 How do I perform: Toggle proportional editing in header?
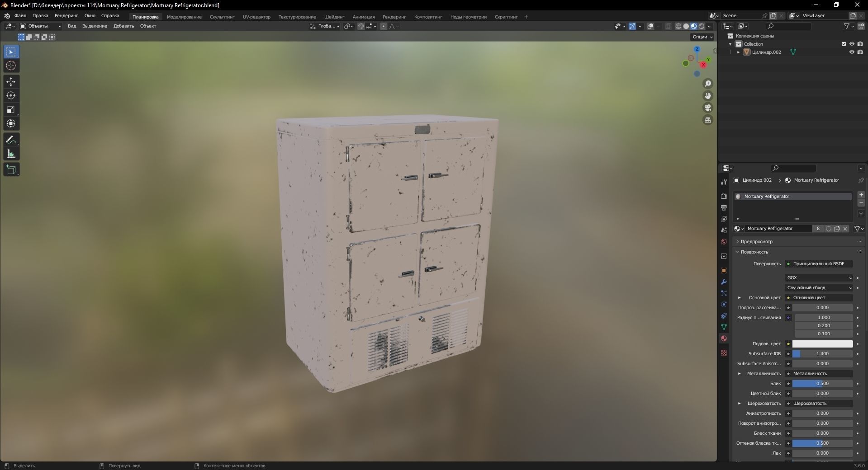[x=384, y=26]
